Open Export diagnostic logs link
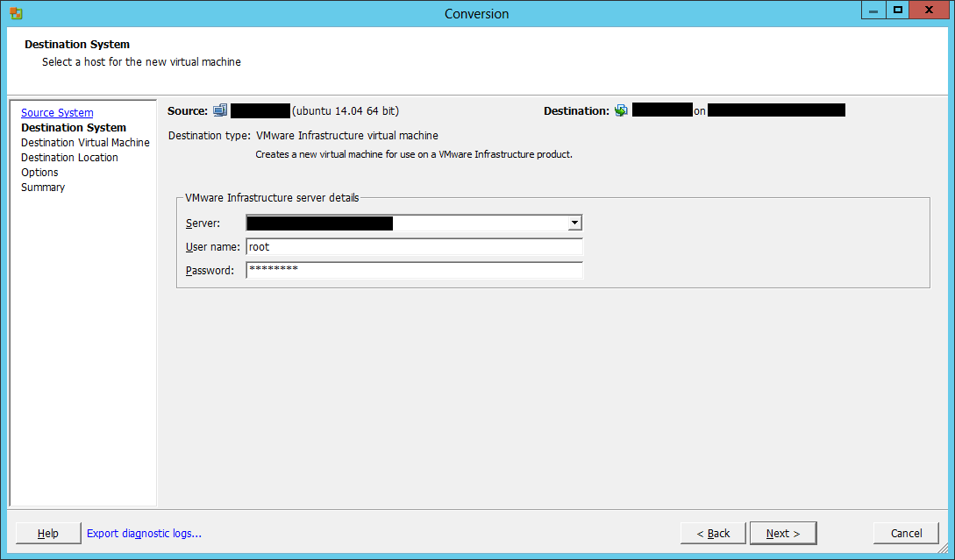Image resolution: width=955 pixels, height=560 pixels. [x=145, y=533]
